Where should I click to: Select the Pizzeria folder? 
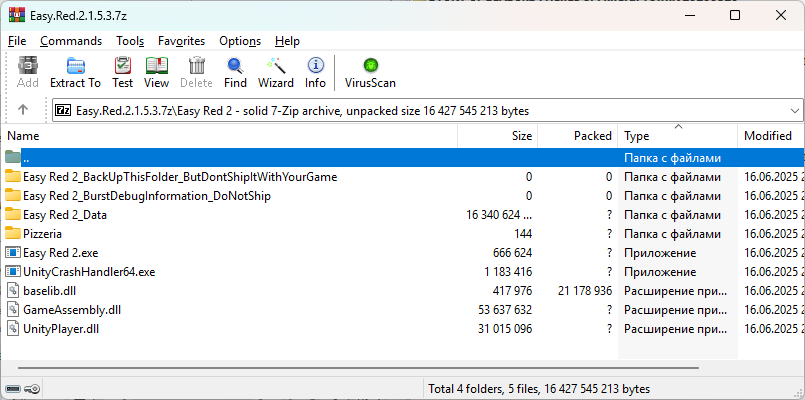tap(42, 234)
